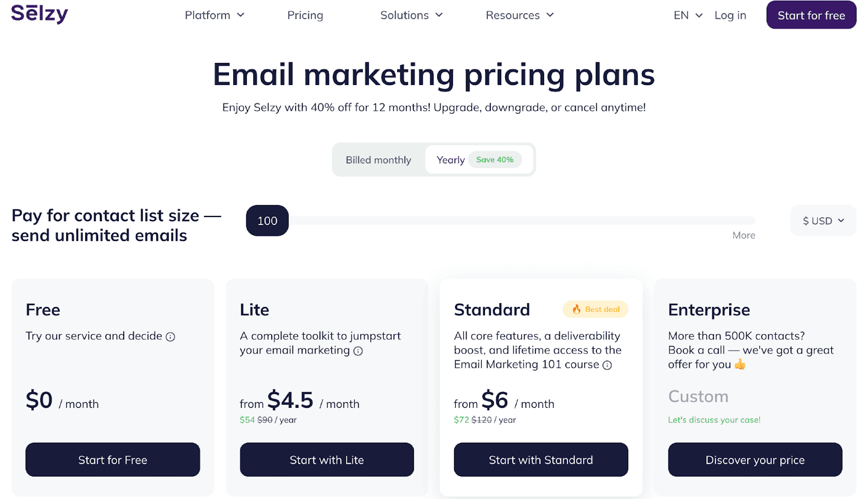Viewport: 868px width, 499px height.
Task: Click the Log in link
Action: 730,15
